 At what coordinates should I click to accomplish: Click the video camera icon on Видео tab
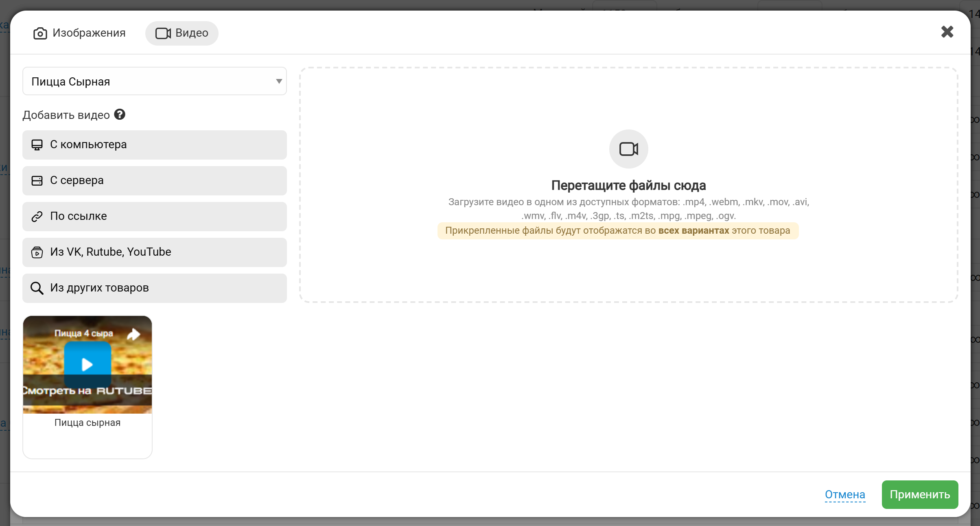pyautogui.click(x=163, y=33)
